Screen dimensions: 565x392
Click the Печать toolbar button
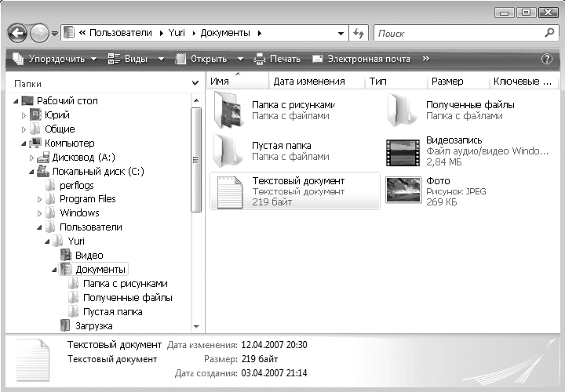[x=278, y=59]
